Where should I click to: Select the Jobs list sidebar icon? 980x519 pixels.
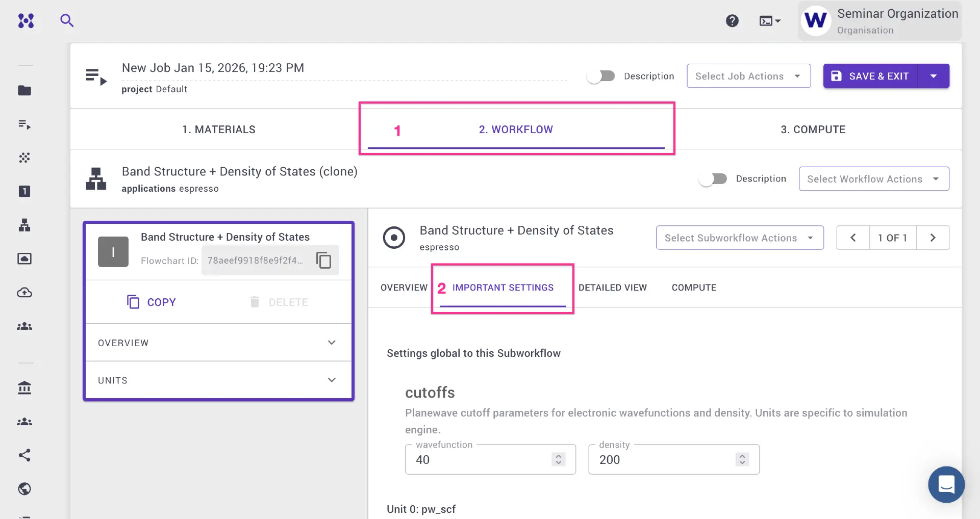24,125
